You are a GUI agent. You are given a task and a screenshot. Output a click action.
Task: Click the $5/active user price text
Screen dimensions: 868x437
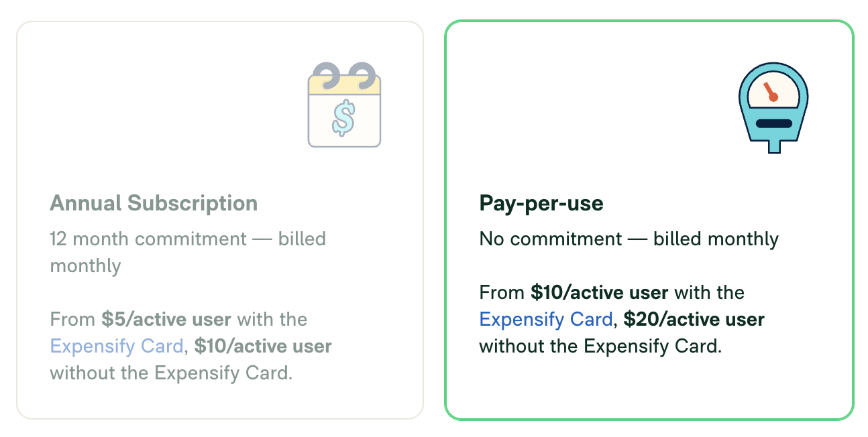coord(166,320)
